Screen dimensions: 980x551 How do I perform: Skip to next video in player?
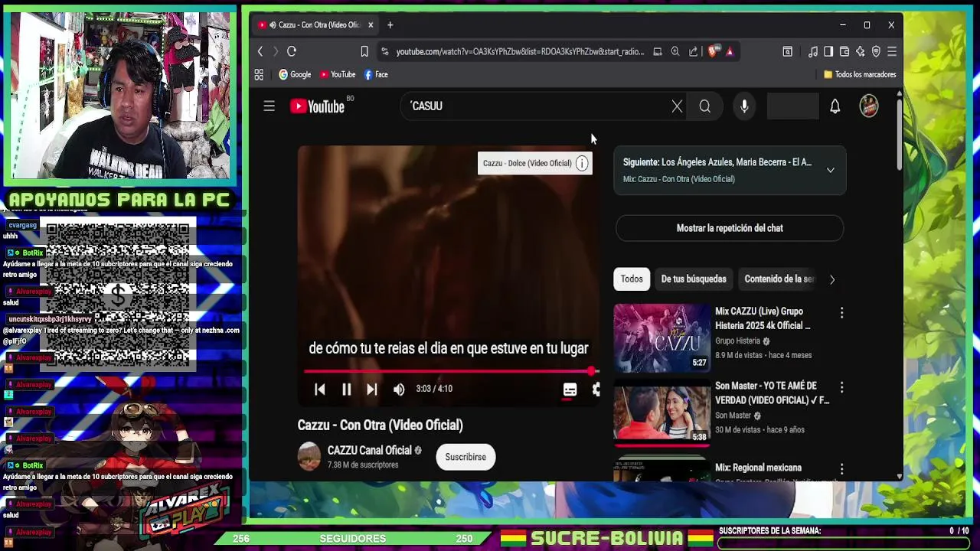(371, 390)
